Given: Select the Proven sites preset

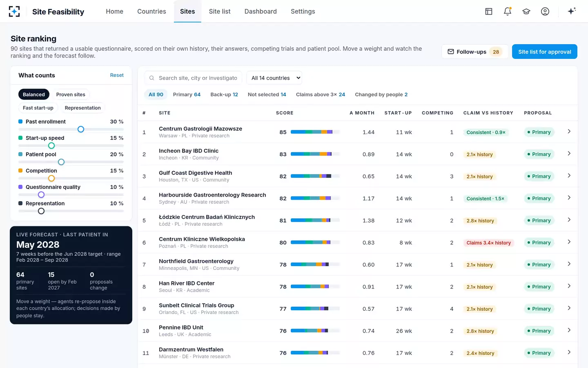Looking at the screenshot, I should pyautogui.click(x=71, y=94).
